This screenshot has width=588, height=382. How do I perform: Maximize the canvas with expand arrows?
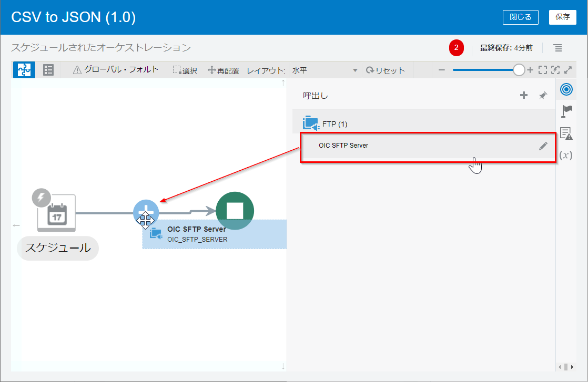(x=568, y=70)
